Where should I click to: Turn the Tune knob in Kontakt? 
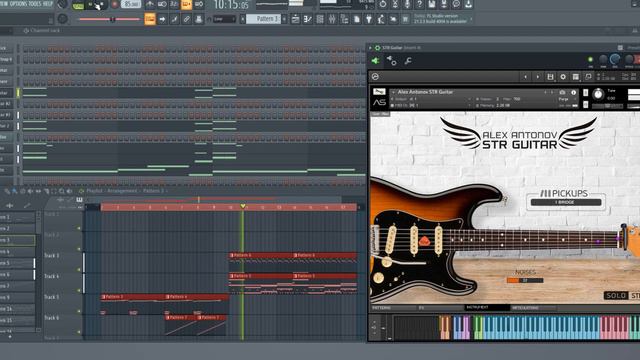point(598,94)
